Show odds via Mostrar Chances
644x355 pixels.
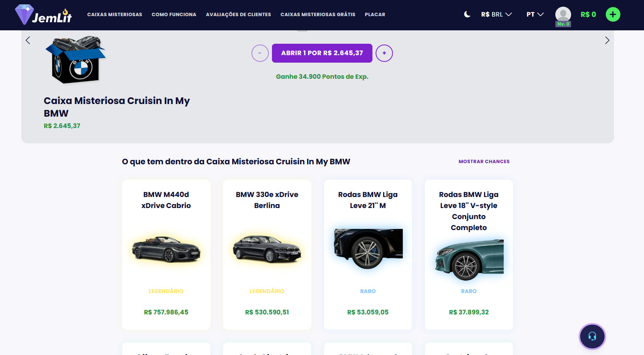coord(484,162)
